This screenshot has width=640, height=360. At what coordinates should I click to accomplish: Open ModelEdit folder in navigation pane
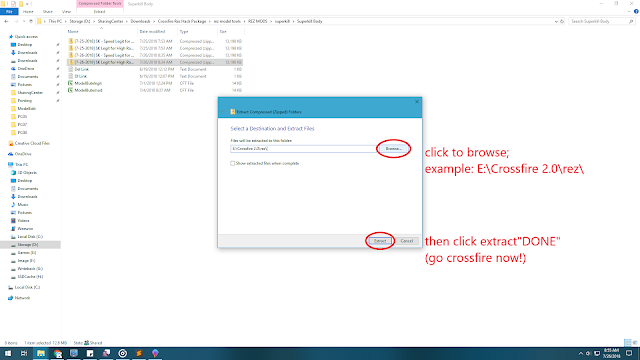[x=27, y=109]
